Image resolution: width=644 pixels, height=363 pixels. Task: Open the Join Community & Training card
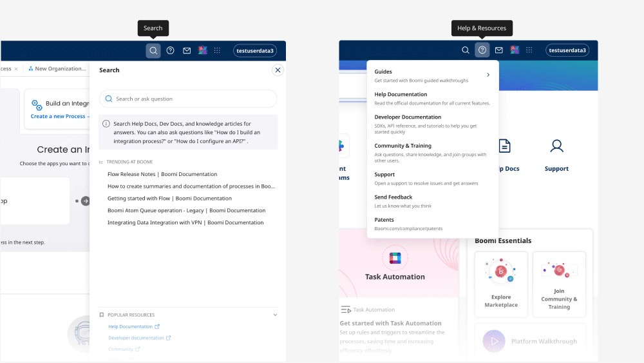point(558,284)
